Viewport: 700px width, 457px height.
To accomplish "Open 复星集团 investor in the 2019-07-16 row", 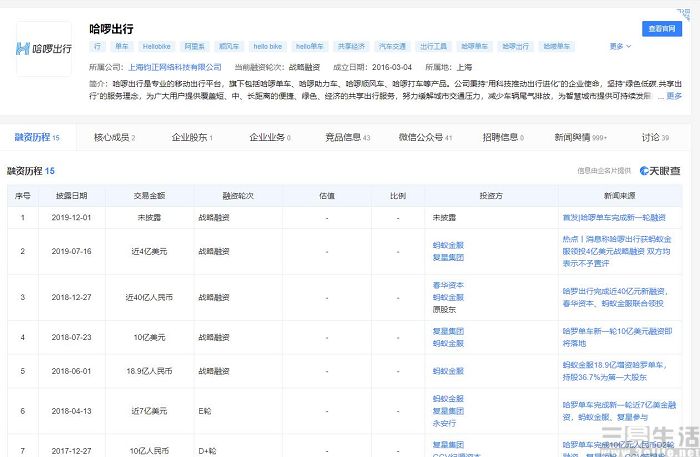I will point(448,258).
